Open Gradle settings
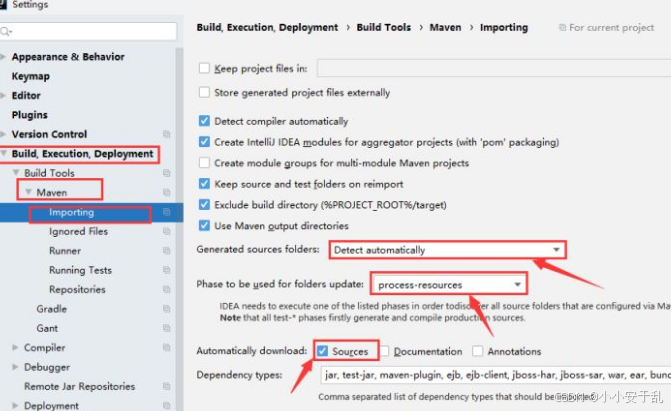Viewport: 671px width, 411px height. 51,309
